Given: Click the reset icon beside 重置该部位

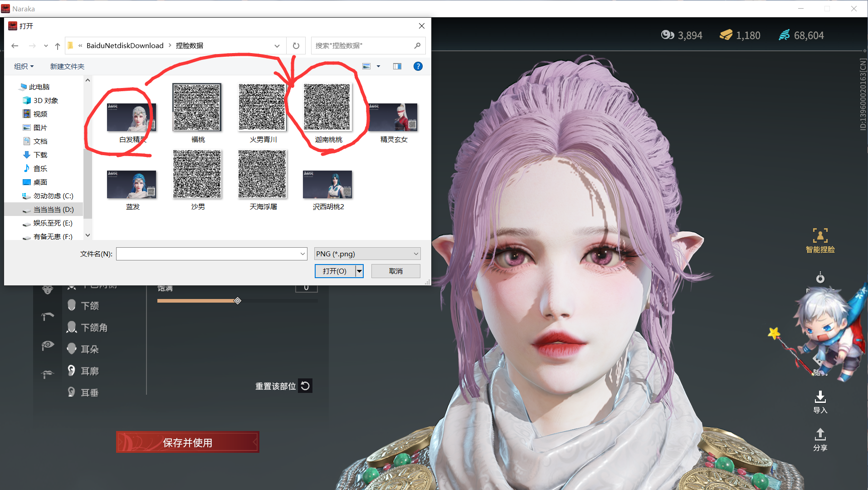Looking at the screenshot, I should coord(305,386).
